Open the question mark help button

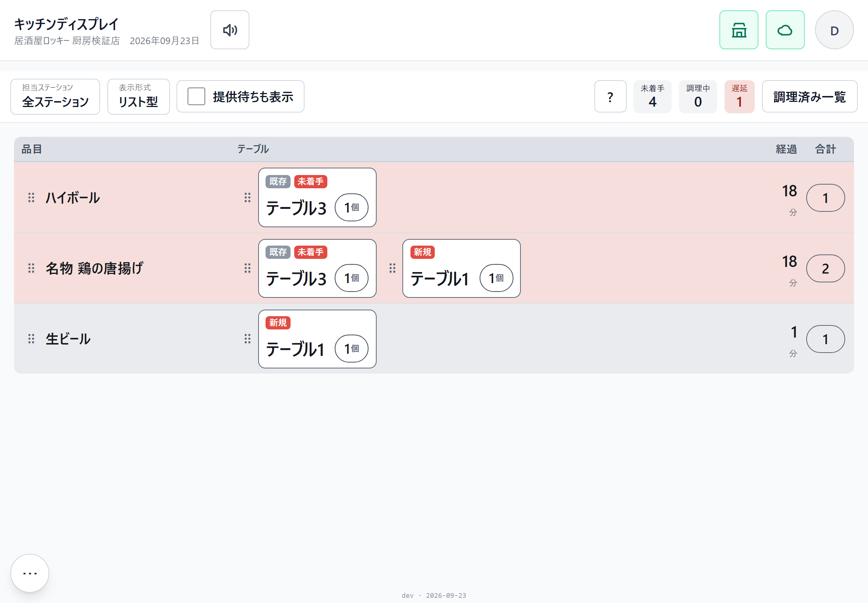pos(610,96)
